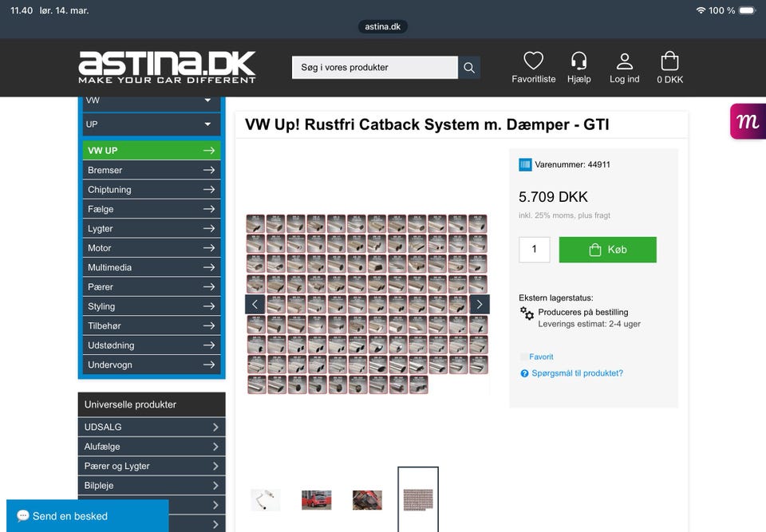Click arrow icon on Multimedia row

click(x=209, y=267)
